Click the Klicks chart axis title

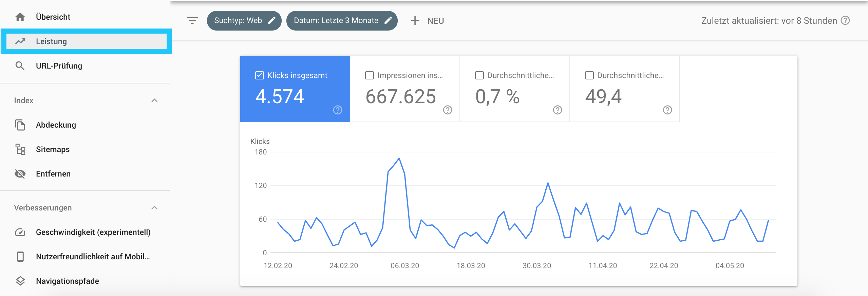coord(260,142)
